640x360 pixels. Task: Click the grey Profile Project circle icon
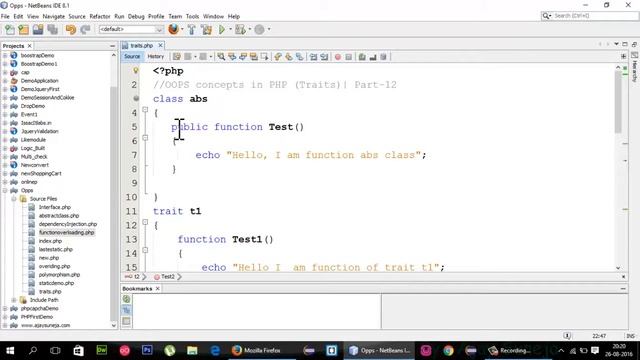coord(259,29)
